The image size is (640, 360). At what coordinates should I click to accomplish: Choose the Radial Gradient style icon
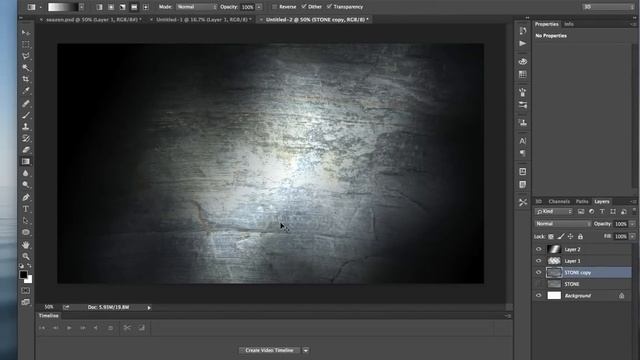pyautogui.click(x=111, y=7)
